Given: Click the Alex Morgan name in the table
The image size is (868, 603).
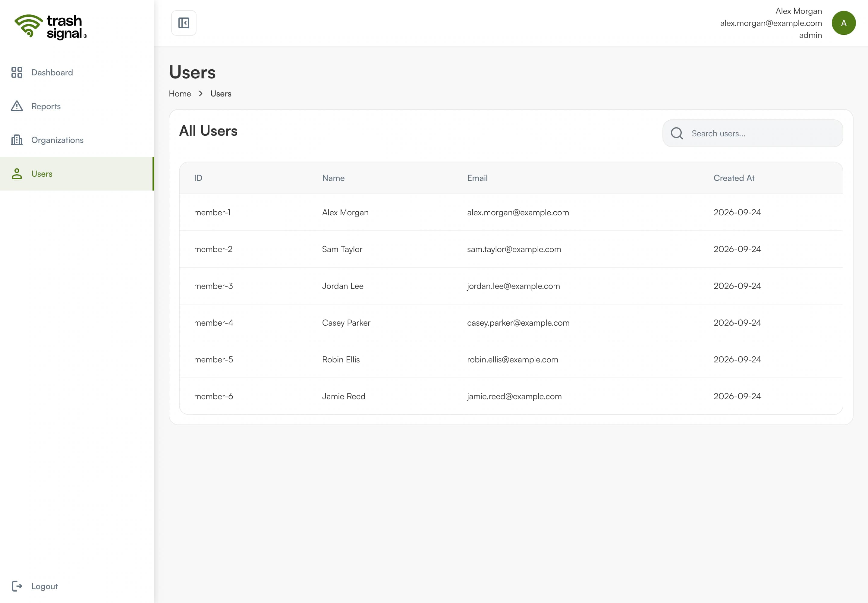Looking at the screenshot, I should pos(345,212).
